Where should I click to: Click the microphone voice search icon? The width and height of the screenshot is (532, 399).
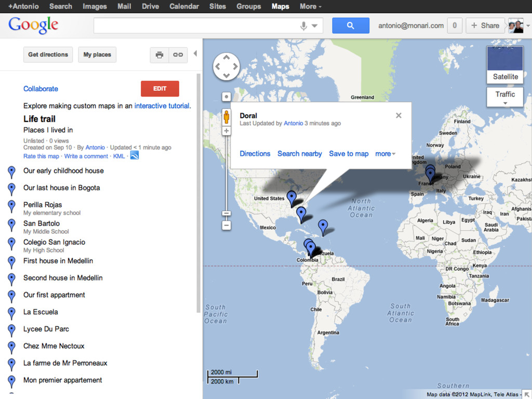pyautogui.click(x=303, y=26)
